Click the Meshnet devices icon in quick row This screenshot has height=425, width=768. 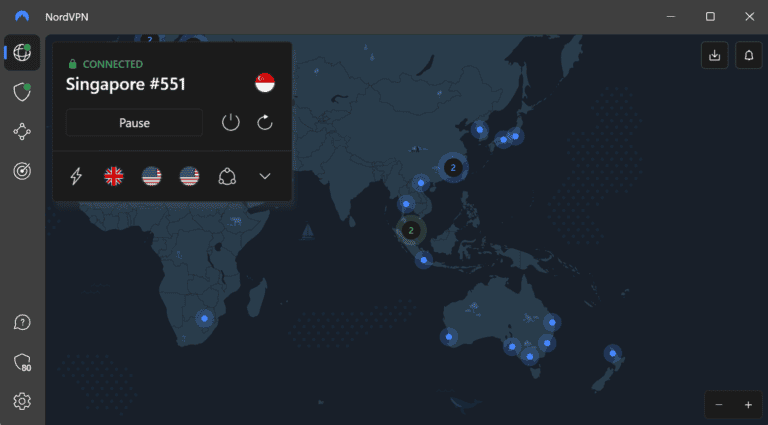[x=227, y=176]
